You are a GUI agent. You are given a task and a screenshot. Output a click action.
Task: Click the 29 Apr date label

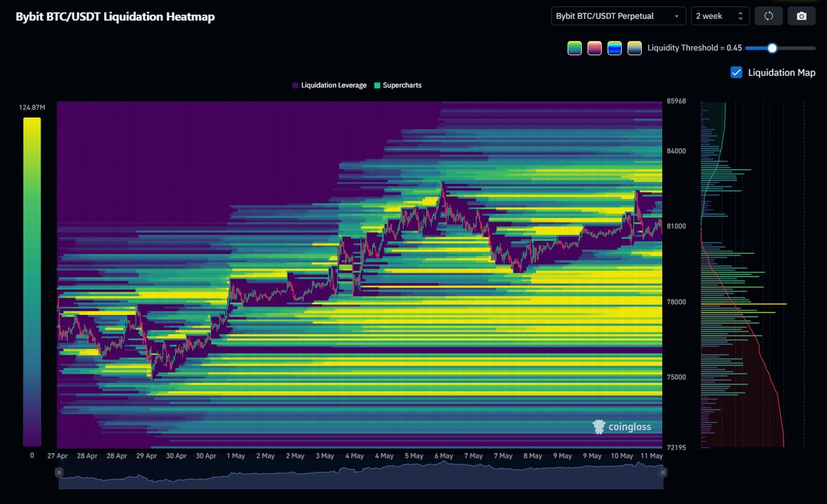[x=147, y=456]
